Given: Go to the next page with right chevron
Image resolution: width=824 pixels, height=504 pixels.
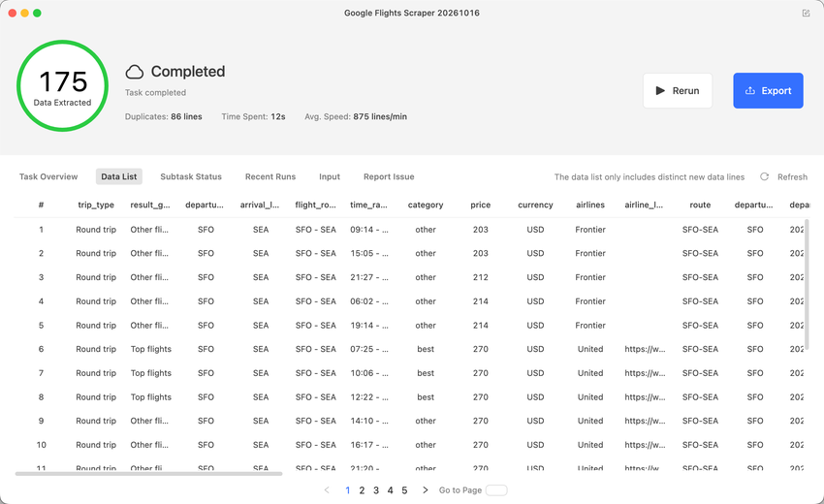Looking at the screenshot, I should [426, 489].
